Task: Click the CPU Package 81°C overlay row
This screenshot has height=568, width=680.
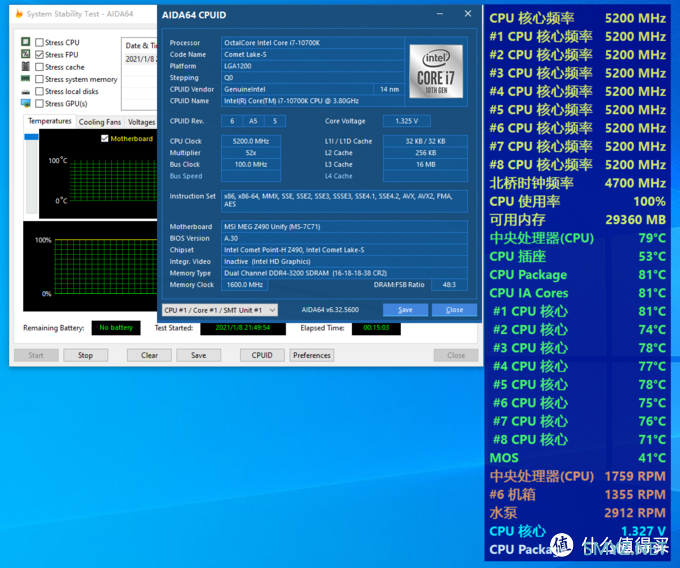Action: 577,274
